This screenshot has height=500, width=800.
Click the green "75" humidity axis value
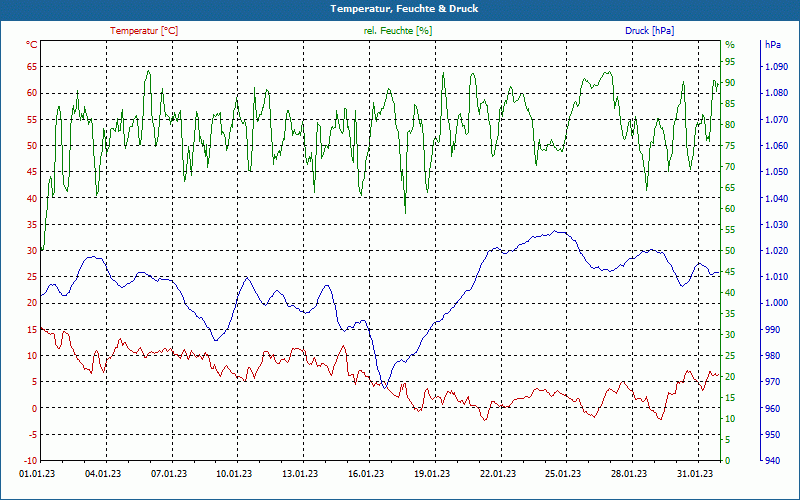[730, 145]
